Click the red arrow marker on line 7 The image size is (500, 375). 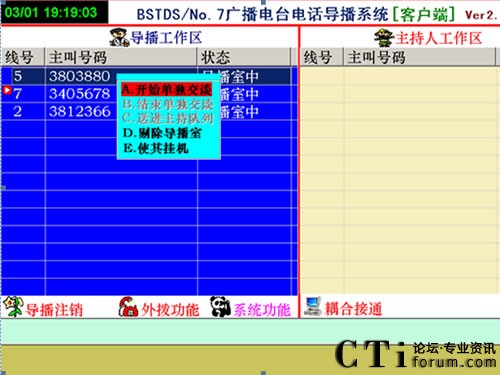[x=7, y=90]
